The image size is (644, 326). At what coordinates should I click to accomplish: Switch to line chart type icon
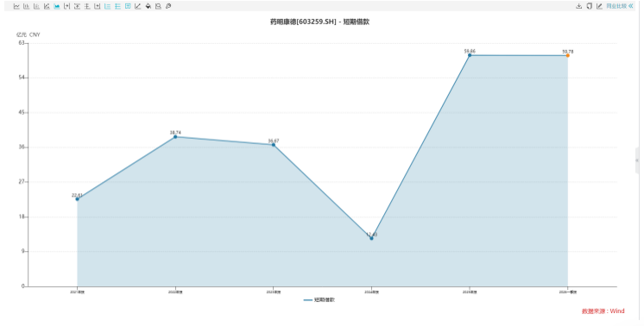point(16,6)
